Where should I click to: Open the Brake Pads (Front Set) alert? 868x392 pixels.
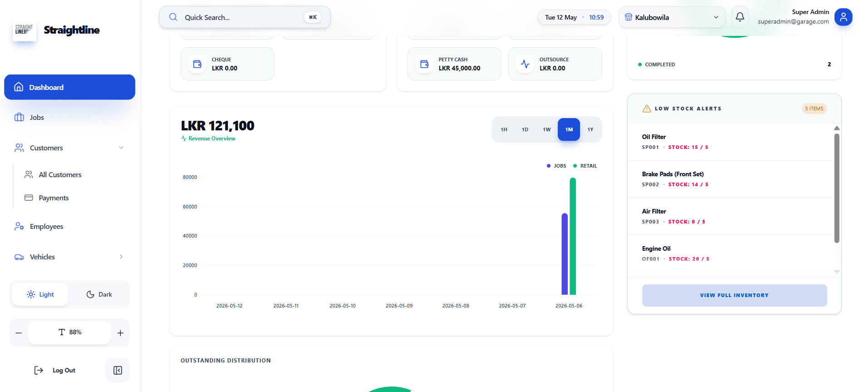point(730,179)
